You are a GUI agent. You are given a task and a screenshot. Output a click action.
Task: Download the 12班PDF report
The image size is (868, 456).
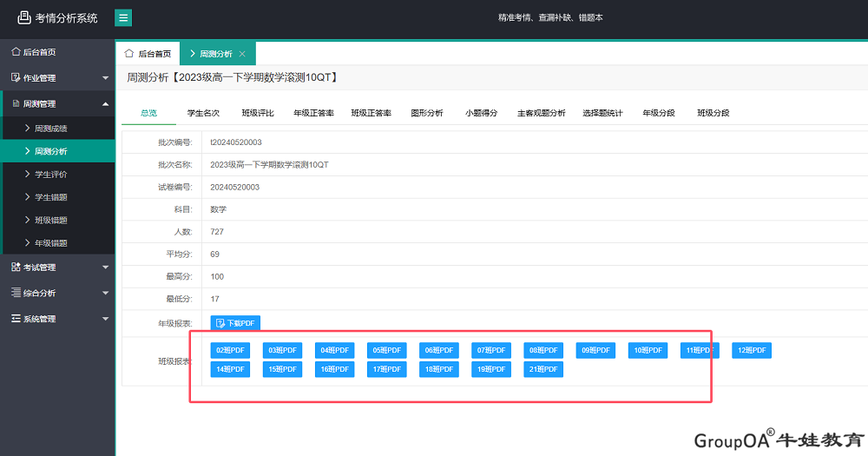[752, 350]
